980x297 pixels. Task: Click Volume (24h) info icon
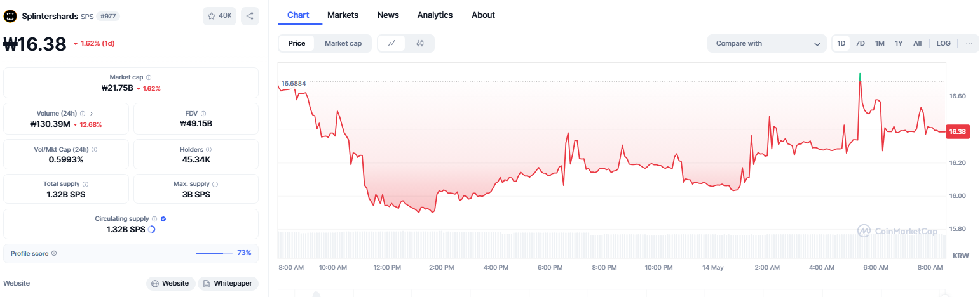(x=83, y=113)
